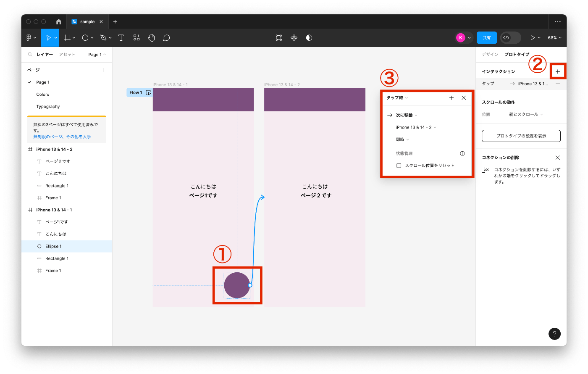Select the Frame tool
The image size is (588, 374).
(67, 38)
